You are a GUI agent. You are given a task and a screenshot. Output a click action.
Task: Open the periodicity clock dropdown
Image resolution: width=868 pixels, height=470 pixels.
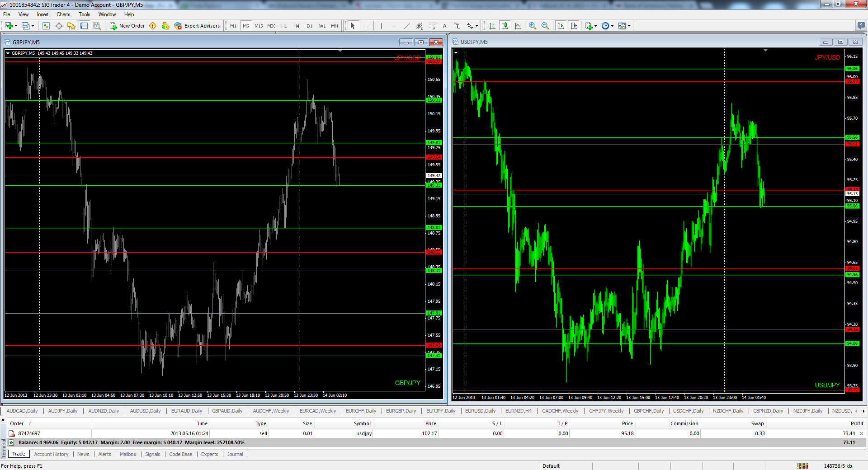612,26
